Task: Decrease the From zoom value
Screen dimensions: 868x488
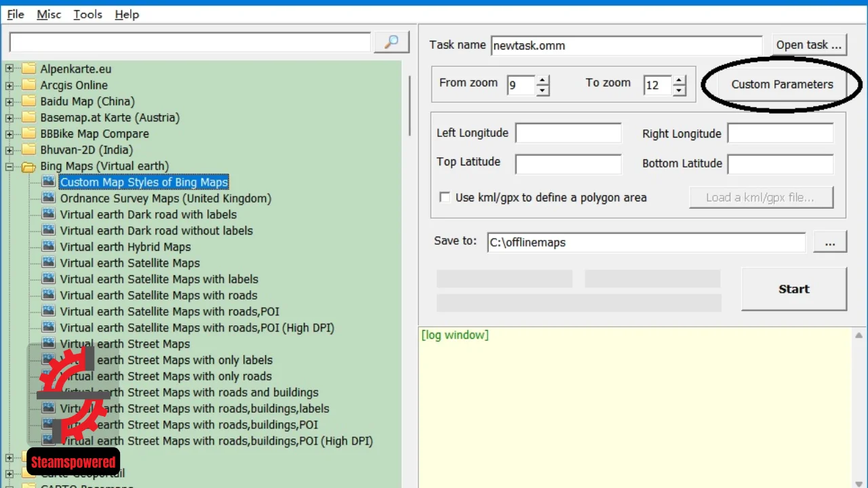Action: coord(542,90)
